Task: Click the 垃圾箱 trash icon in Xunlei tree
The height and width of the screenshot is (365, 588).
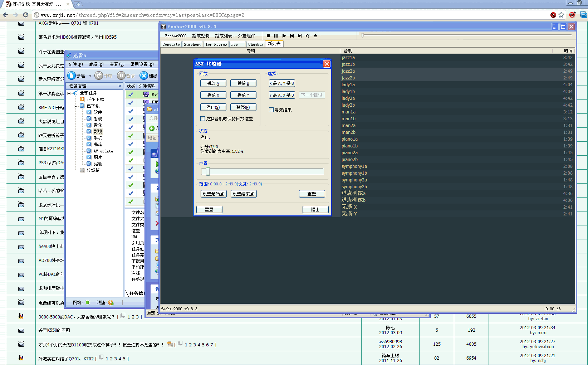Action: (x=82, y=170)
